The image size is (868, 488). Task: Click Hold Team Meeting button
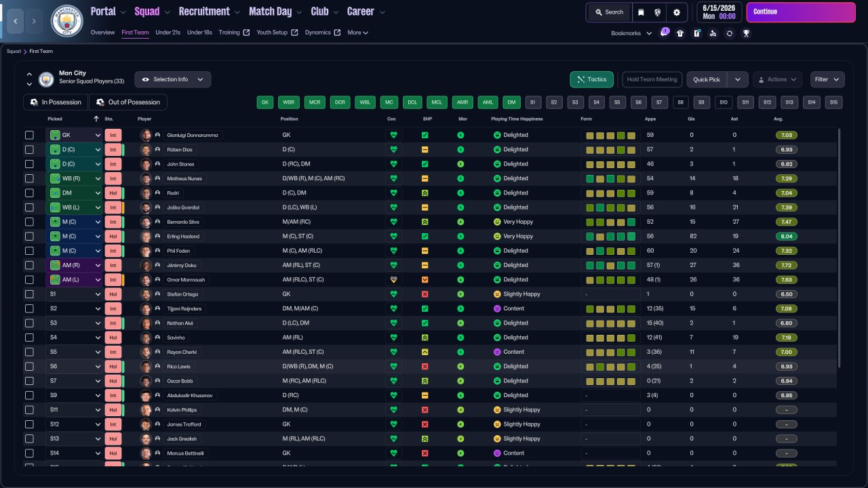(652, 79)
